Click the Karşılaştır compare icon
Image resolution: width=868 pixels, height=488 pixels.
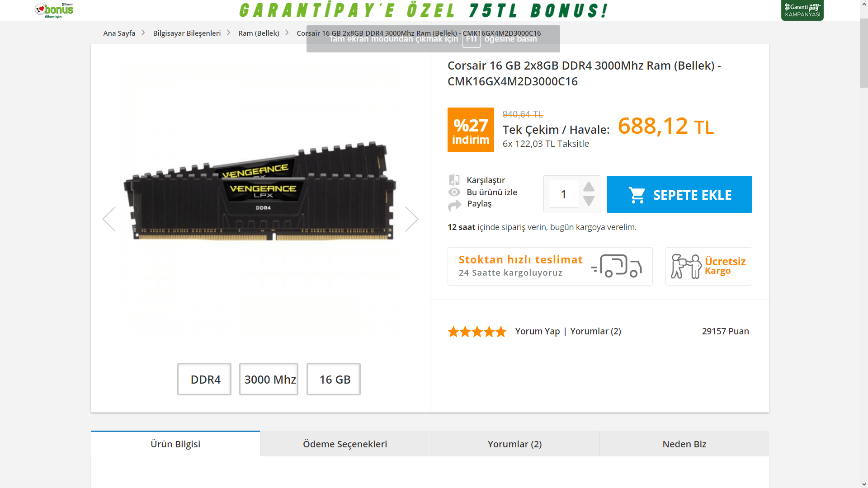[x=454, y=180]
